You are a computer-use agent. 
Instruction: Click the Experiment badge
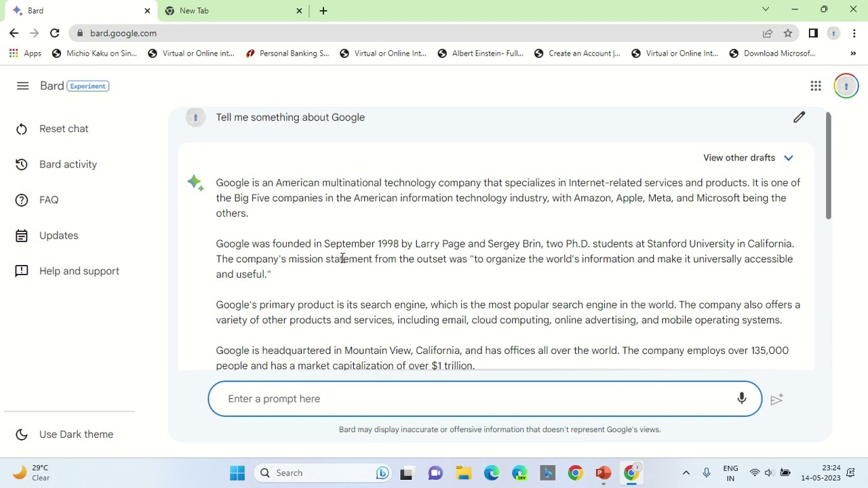click(88, 86)
